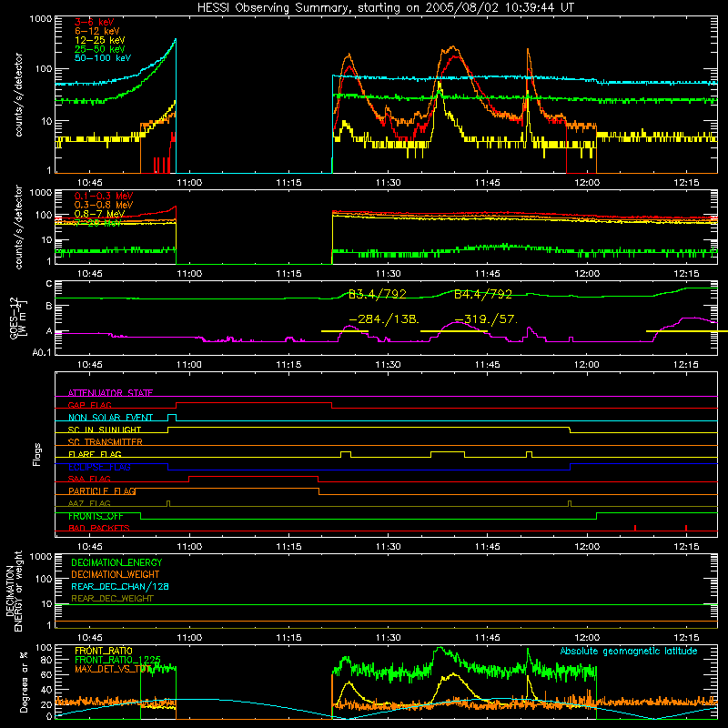Click the SAA_FLAG label

(89, 479)
